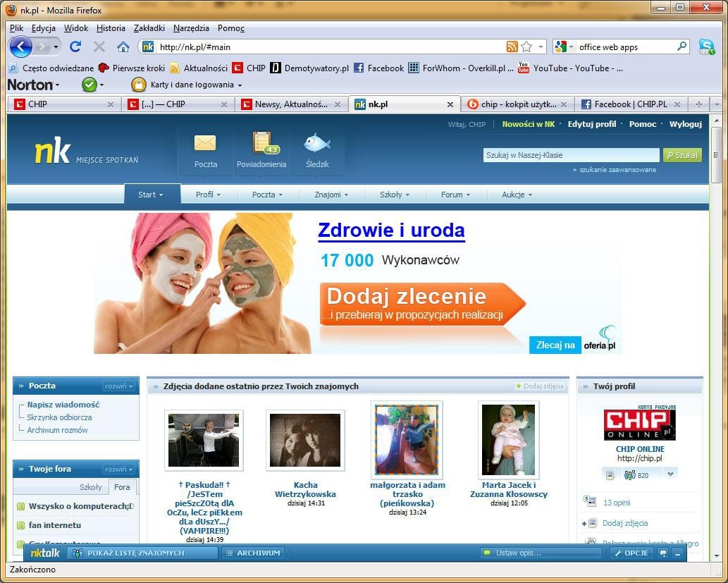
Task: Open Powiadomienia notepad icon with 43 badge
Action: (265, 142)
